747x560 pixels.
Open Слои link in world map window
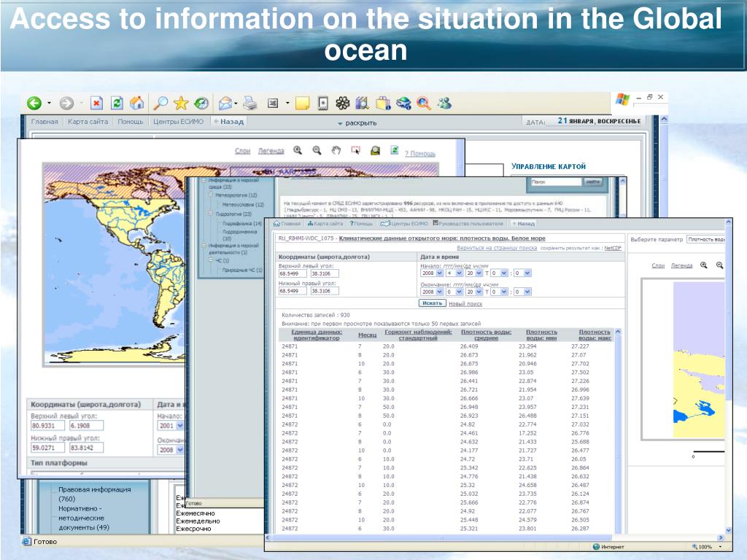tap(242, 151)
